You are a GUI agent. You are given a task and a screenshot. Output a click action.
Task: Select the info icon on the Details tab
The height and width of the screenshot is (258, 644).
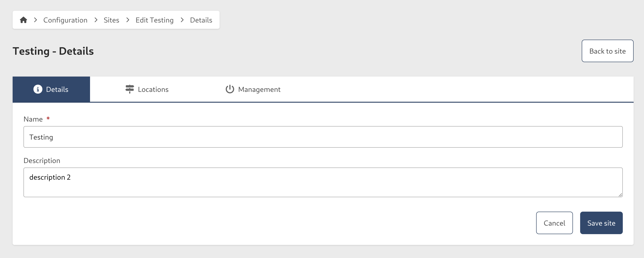coord(38,89)
